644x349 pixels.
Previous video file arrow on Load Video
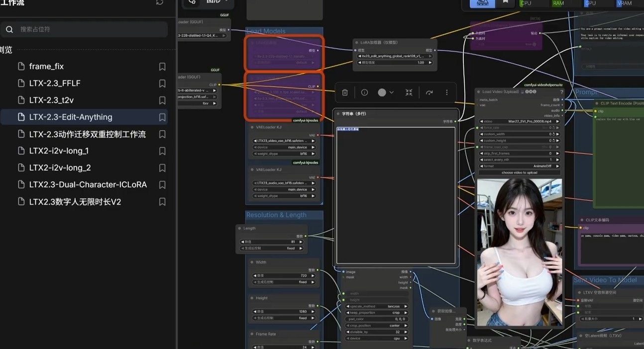pyautogui.click(x=482, y=121)
